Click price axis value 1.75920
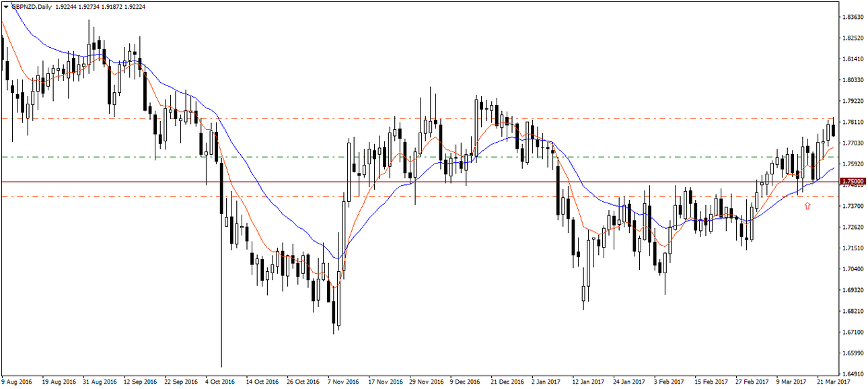This screenshot has width=868, height=389. coord(855,164)
